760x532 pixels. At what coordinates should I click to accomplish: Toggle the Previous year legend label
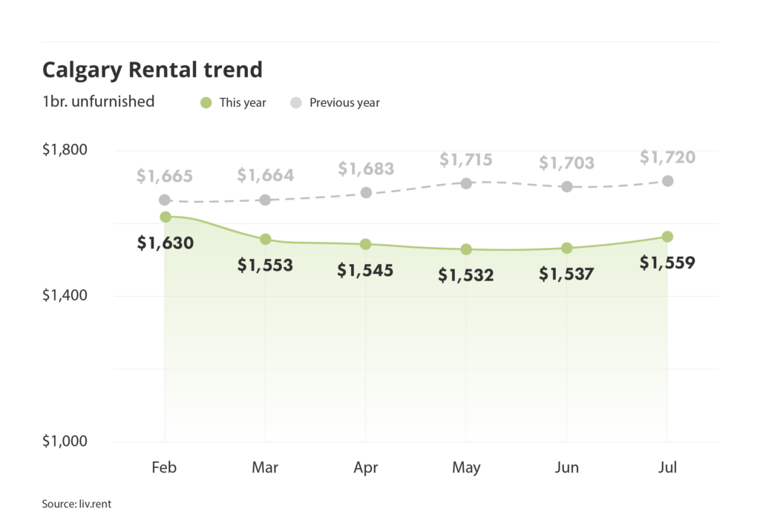[344, 103]
